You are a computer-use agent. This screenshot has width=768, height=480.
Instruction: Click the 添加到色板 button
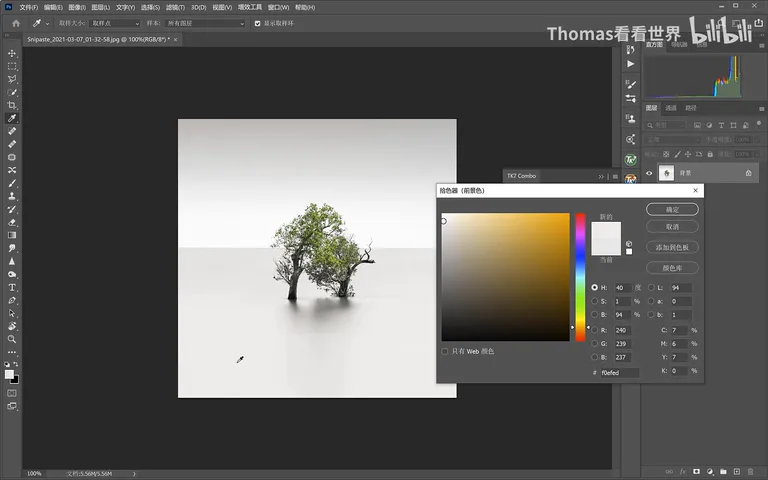coord(672,247)
